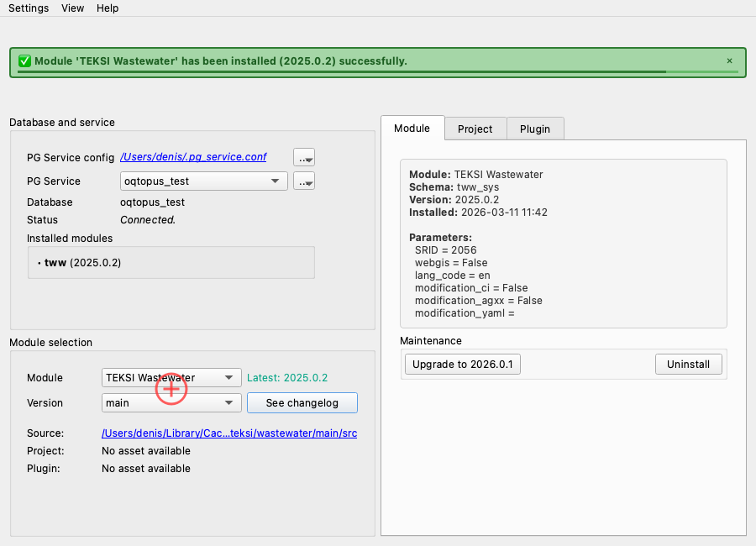
Task: Select the Module tab
Action: click(412, 128)
